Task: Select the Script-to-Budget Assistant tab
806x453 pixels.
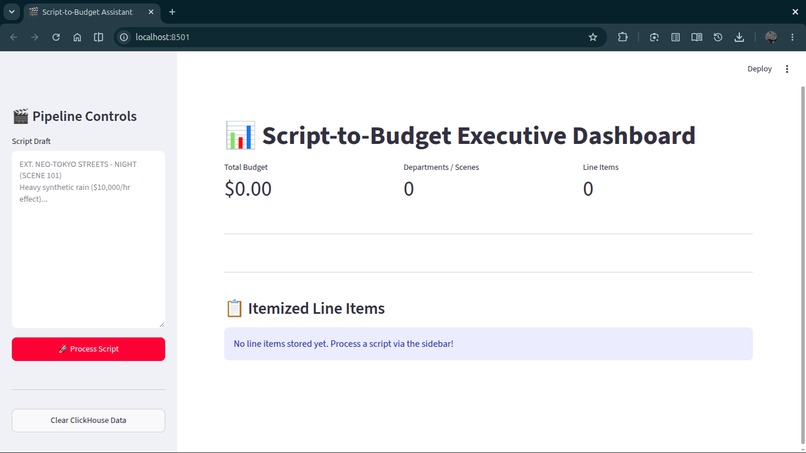Action: (92, 12)
